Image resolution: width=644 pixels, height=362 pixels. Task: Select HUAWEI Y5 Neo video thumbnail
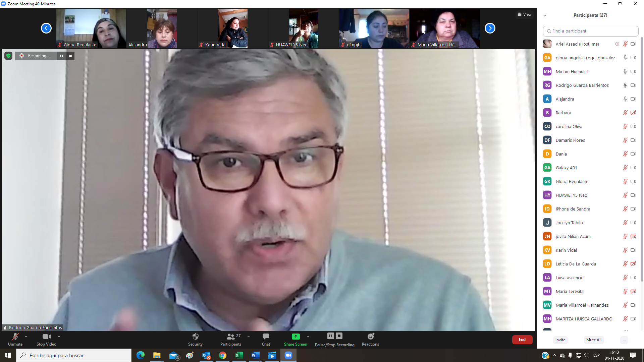[x=304, y=28]
